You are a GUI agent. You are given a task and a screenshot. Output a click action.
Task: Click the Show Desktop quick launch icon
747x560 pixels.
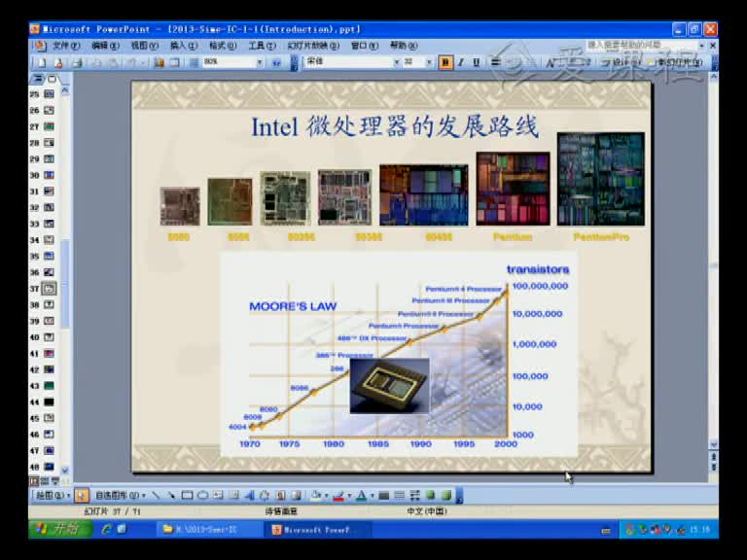(122, 529)
